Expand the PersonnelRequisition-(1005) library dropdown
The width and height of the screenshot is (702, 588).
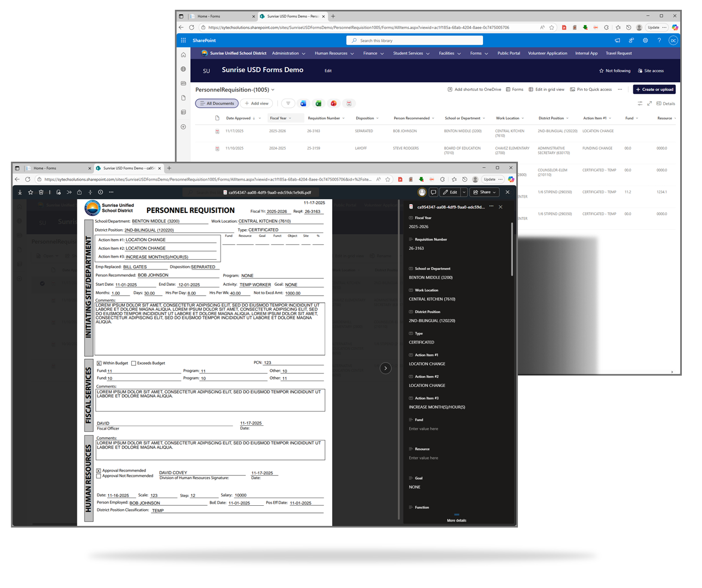273,90
